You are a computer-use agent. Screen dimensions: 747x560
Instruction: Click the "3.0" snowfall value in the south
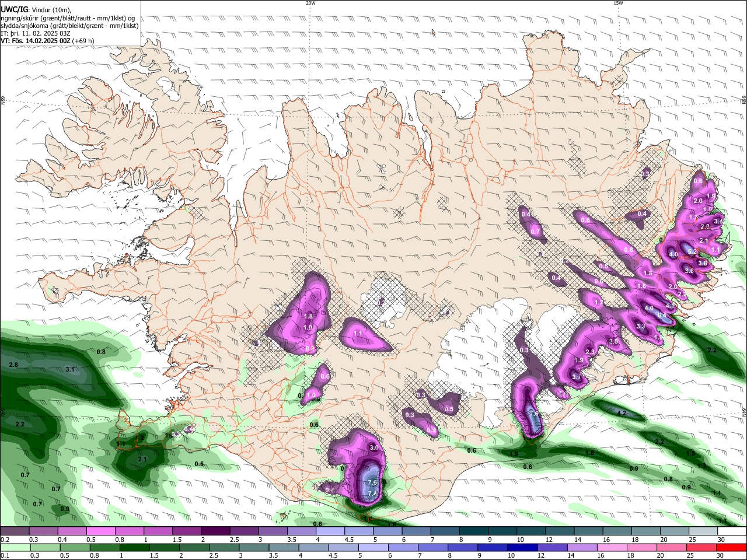click(374, 447)
